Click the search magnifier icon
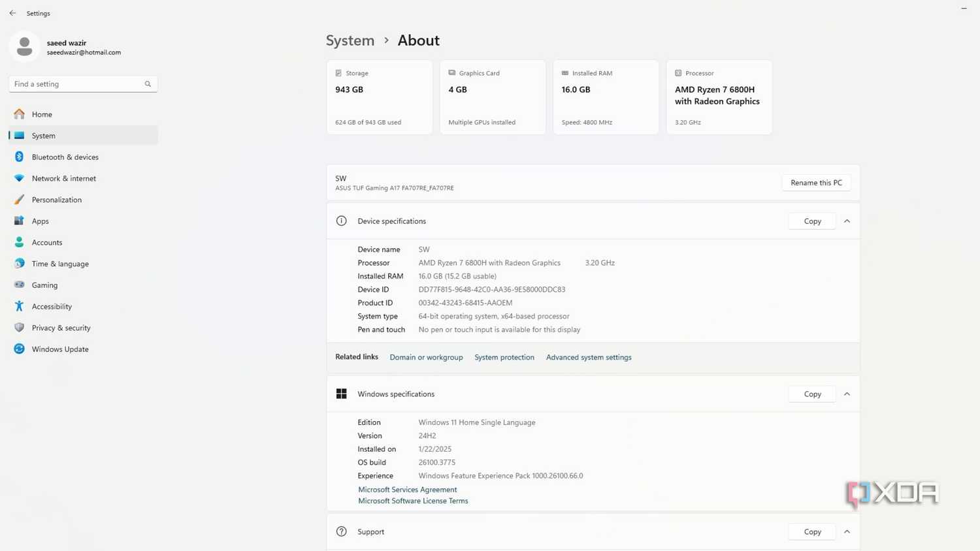This screenshot has height=551, width=980. point(148,84)
